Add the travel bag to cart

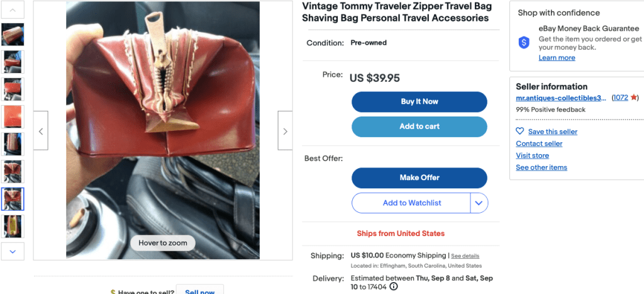click(419, 127)
